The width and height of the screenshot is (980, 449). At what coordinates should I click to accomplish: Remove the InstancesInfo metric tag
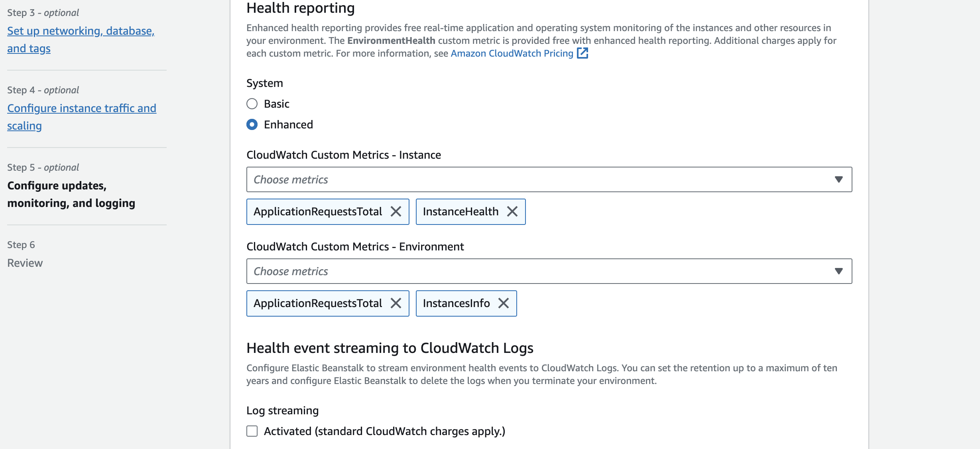pos(503,303)
